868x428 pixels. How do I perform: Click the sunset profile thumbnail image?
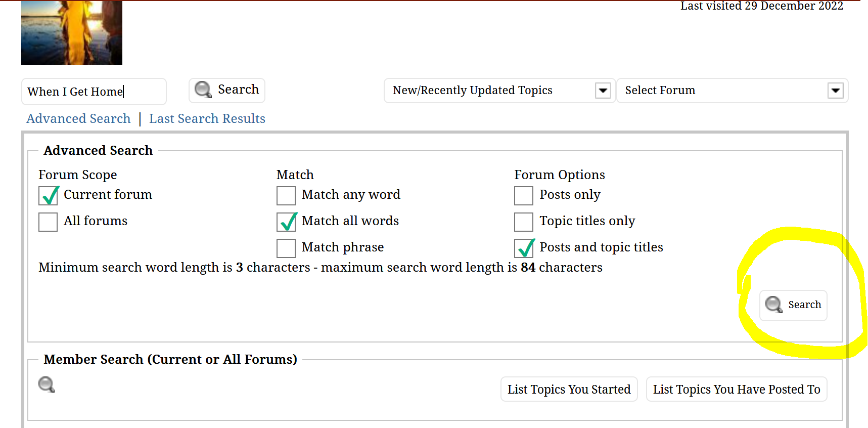pos(72,32)
